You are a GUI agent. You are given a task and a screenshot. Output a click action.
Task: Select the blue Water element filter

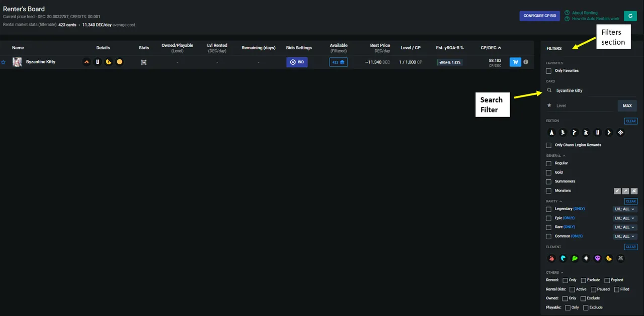(x=563, y=258)
